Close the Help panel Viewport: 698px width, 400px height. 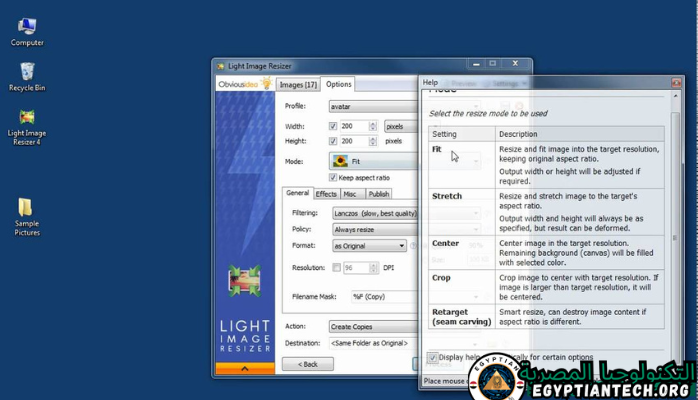[x=676, y=82]
